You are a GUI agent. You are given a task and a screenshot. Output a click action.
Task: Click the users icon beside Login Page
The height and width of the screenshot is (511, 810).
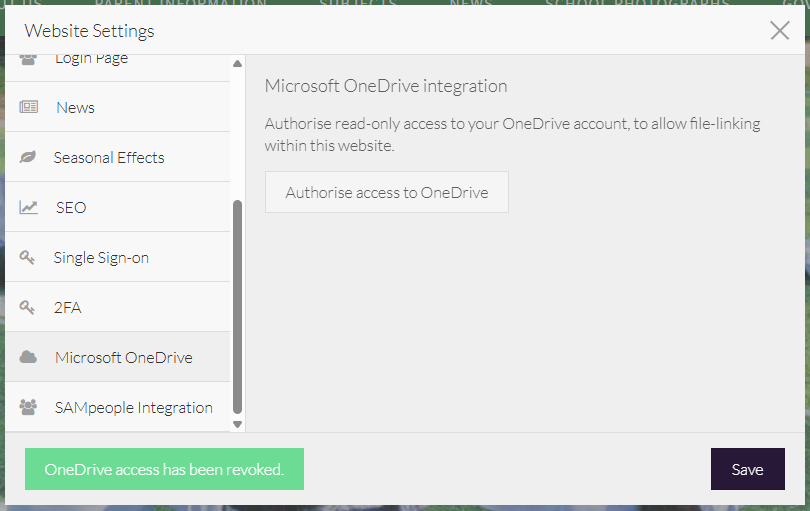click(29, 59)
